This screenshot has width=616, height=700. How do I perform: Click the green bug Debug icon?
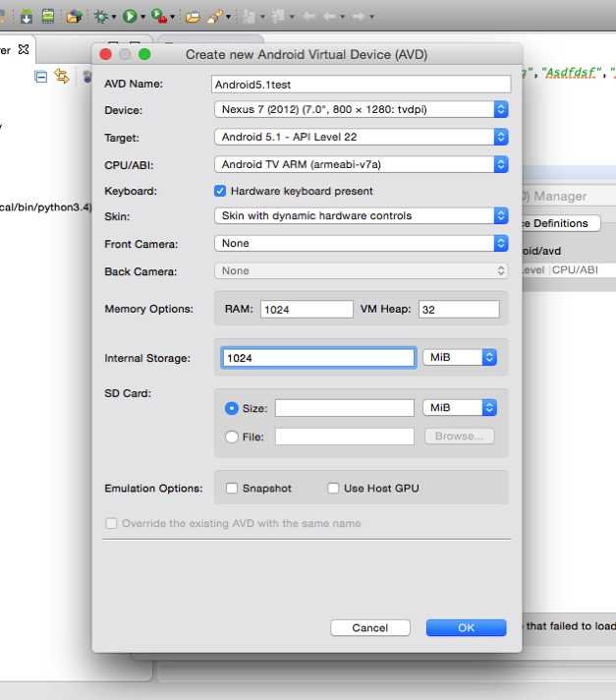point(102,17)
